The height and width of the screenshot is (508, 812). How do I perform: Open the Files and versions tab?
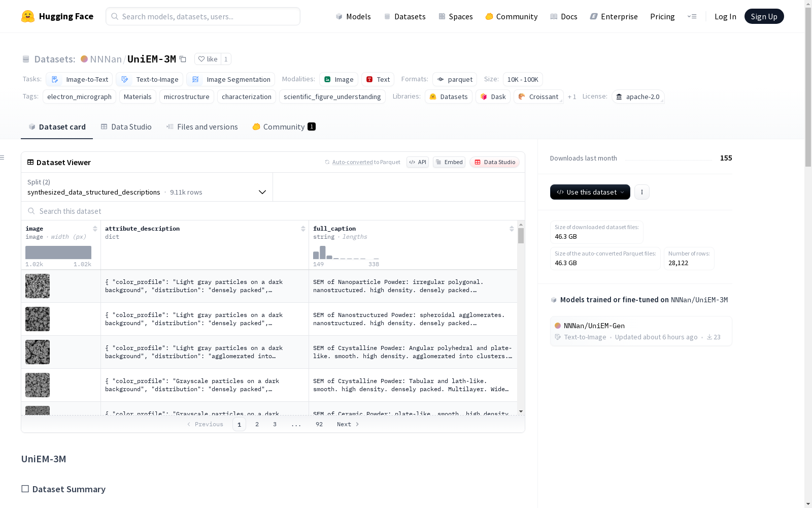pos(202,127)
